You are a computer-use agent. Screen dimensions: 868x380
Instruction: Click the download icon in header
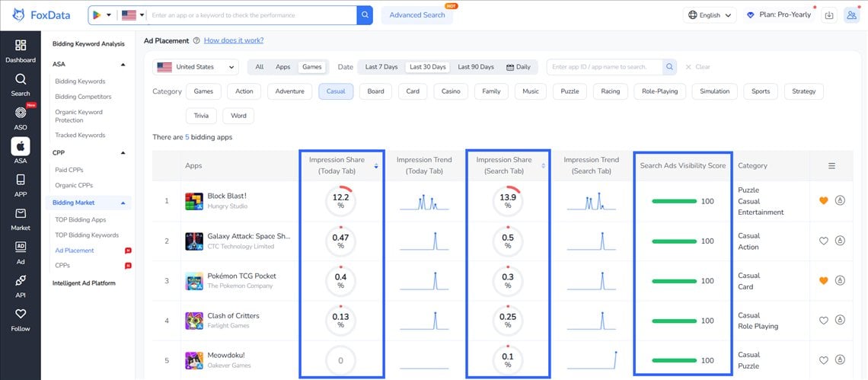(x=828, y=15)
